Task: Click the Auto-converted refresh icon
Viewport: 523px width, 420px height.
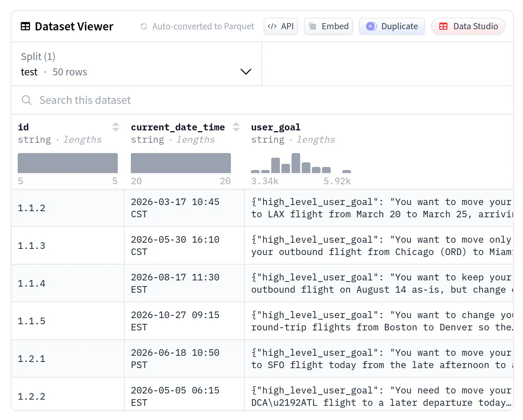Action: 144,26
